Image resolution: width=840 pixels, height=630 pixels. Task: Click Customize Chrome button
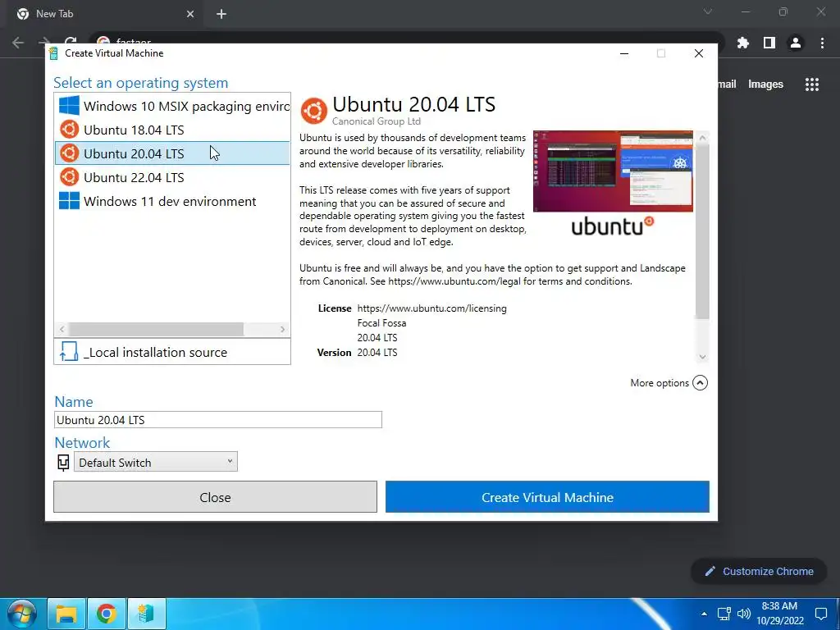click(759, 571)
